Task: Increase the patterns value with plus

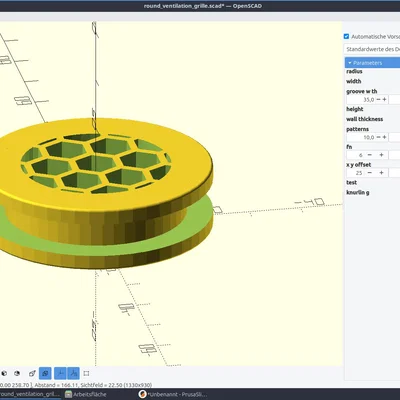Action: pos(384,137)
